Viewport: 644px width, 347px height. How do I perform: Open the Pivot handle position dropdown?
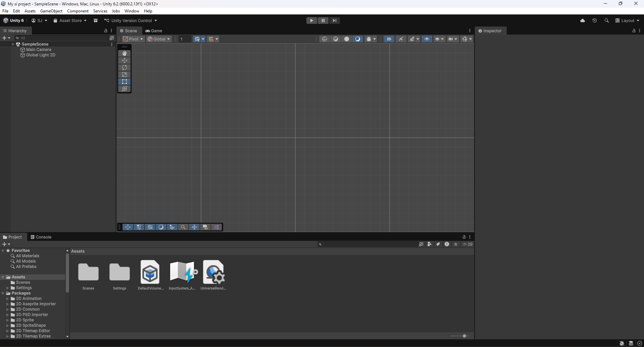point(133,39)
